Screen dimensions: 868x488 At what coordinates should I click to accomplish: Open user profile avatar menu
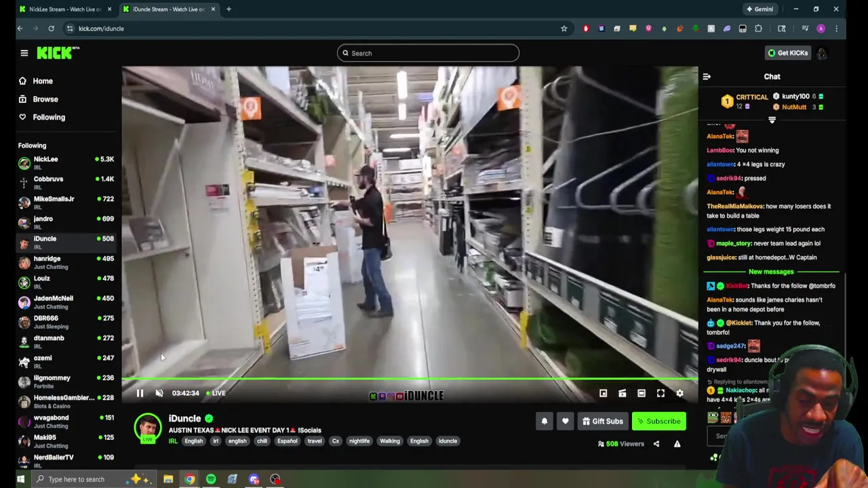click(821, 53)
